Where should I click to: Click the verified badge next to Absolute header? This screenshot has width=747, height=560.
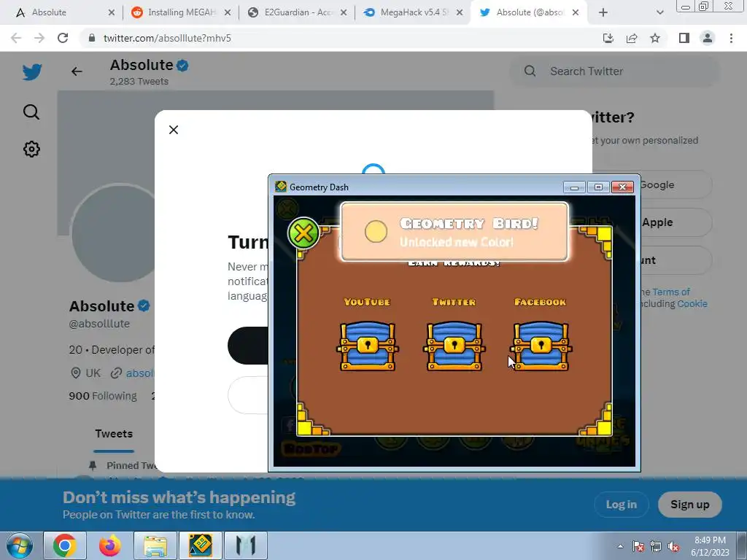(x=182, y=65)
